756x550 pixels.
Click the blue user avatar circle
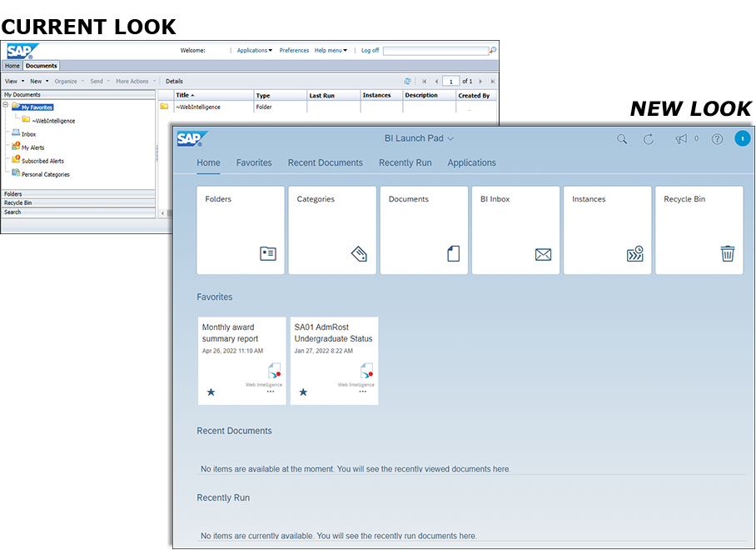pos(743,138)
